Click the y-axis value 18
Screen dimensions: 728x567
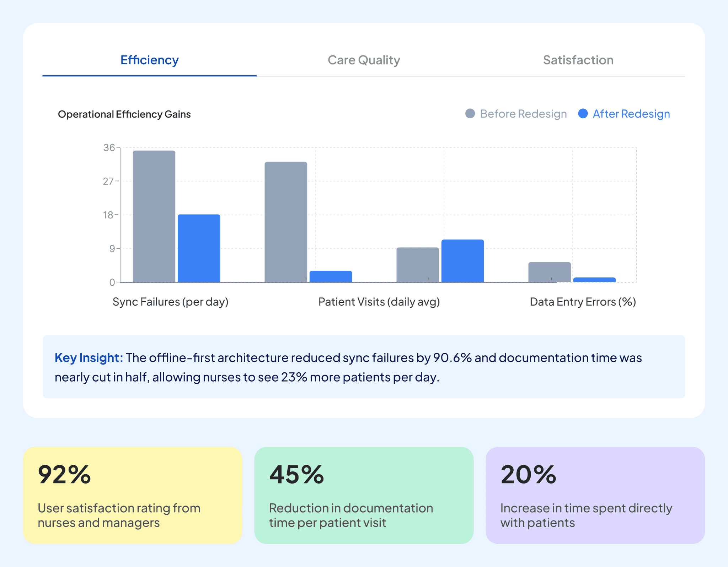tap(108, 215)
